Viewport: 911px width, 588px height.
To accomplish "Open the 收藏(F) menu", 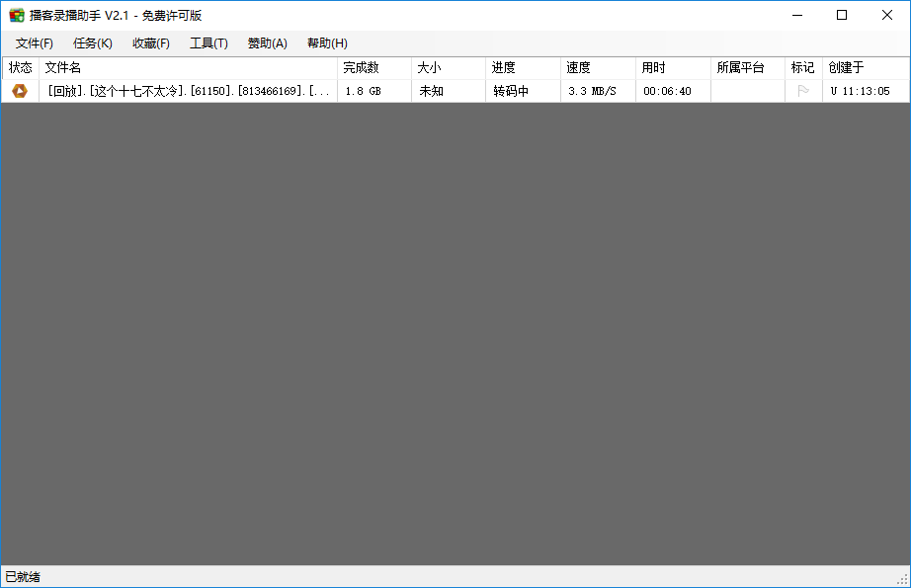I will pos(151,43).
